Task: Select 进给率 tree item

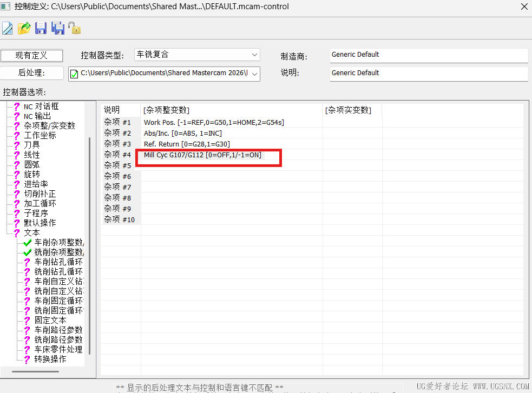Action: coord(36,184)
